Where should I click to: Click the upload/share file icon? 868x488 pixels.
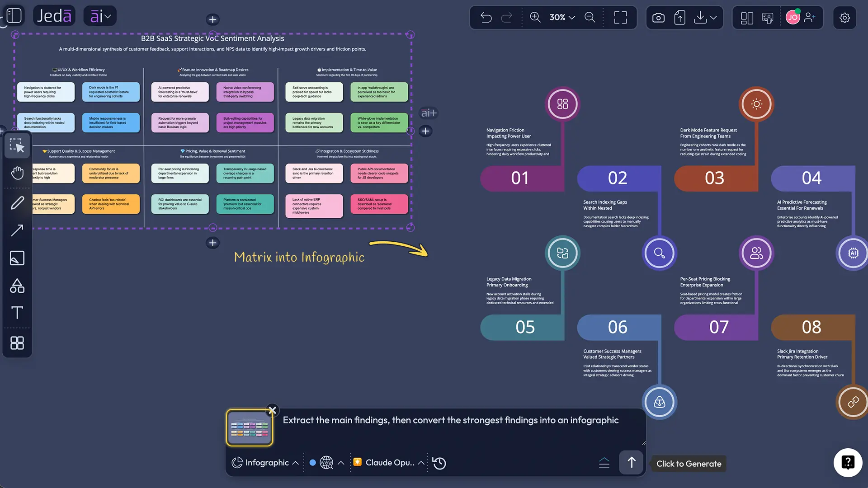(679, 18)
